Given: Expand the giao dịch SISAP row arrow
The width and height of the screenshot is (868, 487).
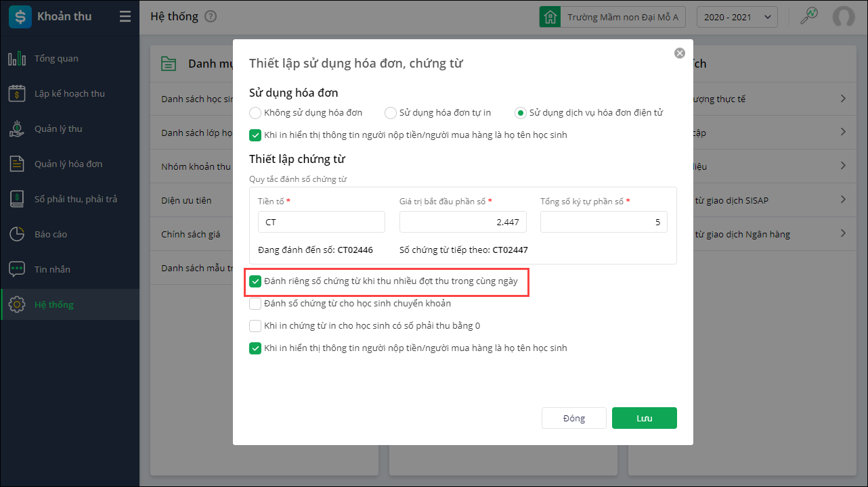Looking at the screenshot, I should (843, 200).
